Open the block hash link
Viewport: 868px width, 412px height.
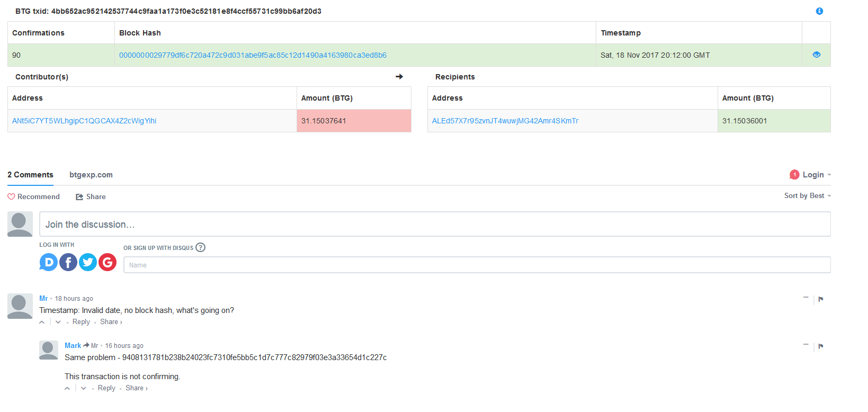point(253,55)
